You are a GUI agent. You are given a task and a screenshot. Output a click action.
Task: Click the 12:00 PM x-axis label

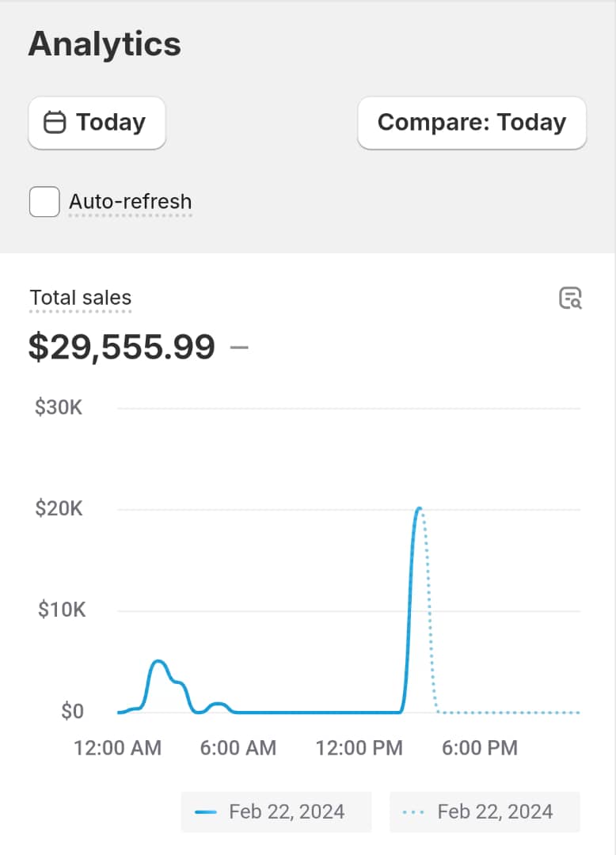pos(359,747)
